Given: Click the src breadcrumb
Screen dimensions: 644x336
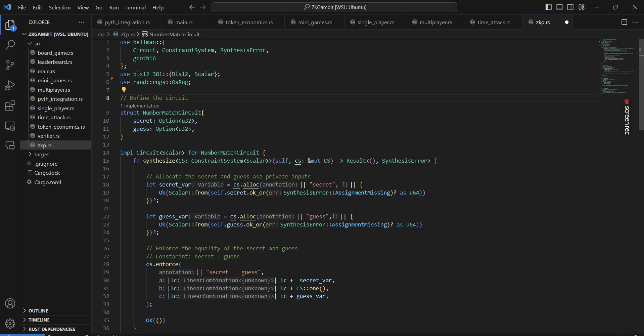Looking at the screenshot, I should click(101, 34).
